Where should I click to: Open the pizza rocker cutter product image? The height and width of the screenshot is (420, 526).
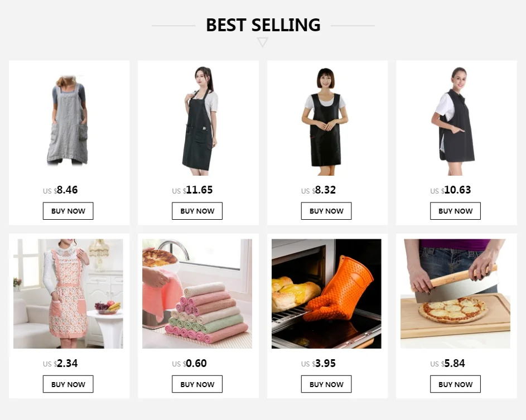click(456, 293)
